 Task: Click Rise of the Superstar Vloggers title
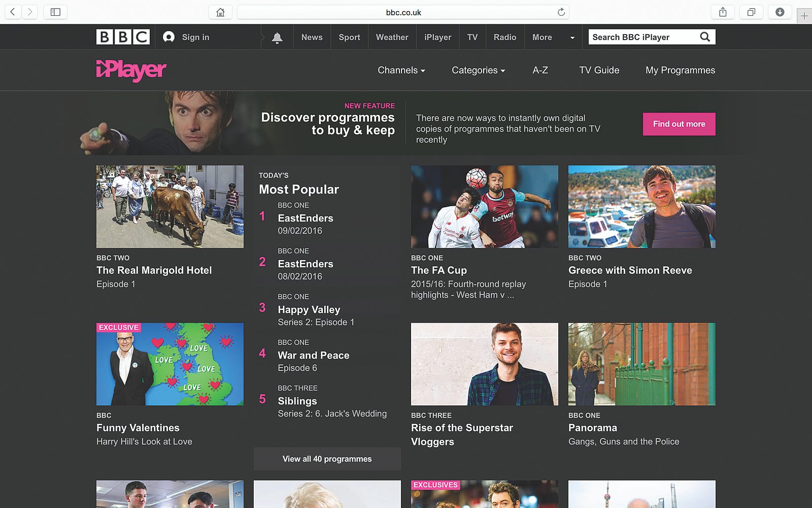(x=462, y=435)
